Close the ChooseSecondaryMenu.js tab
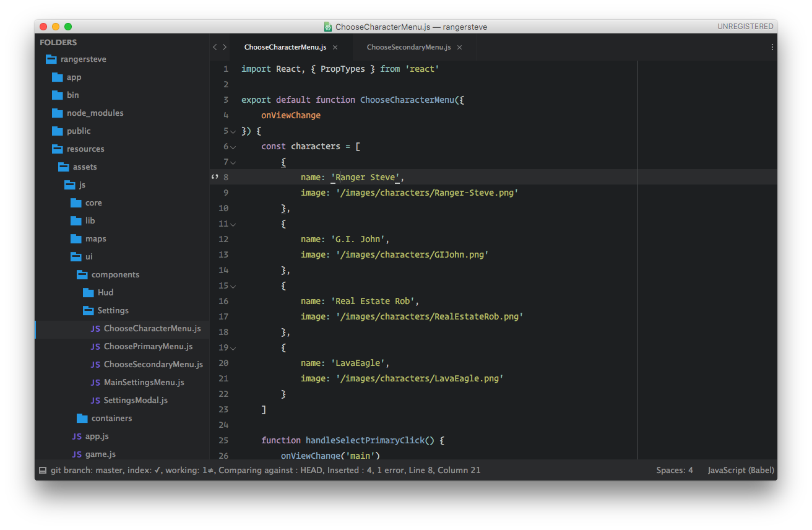812x530 pixels. (x=459, y=47)
